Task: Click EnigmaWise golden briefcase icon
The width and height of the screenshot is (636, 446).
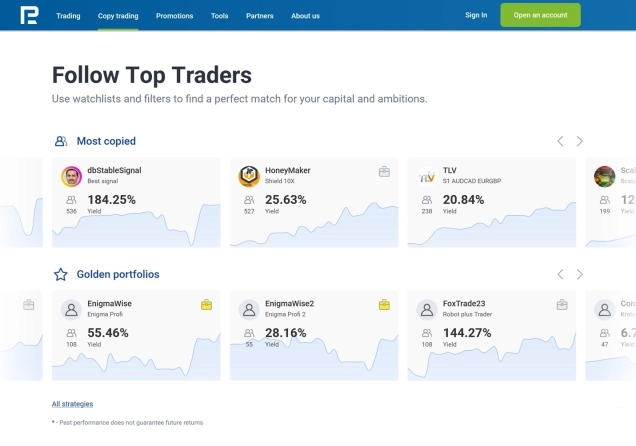Action: tap(206, 305)
